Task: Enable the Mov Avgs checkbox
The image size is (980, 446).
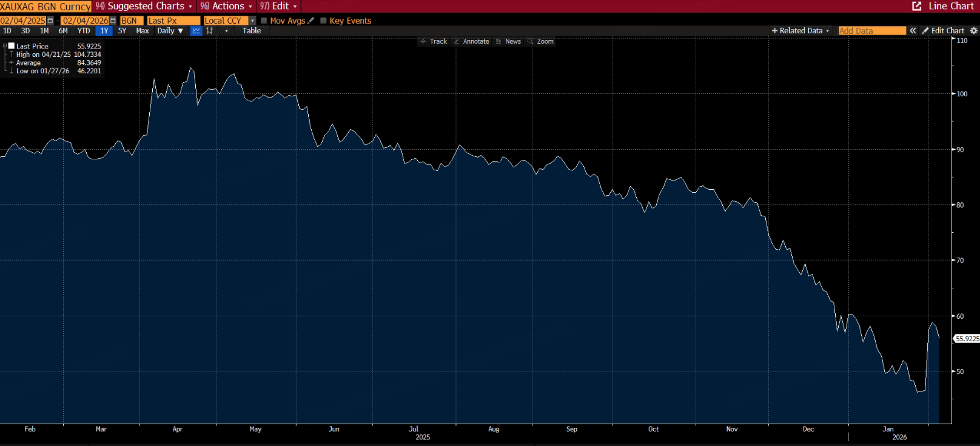Action: coord(264,21)
